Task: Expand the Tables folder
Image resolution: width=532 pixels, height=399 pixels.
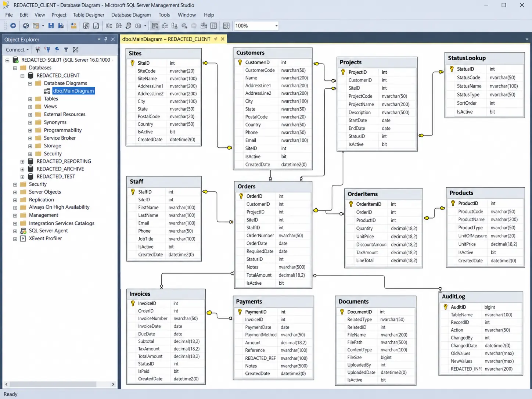Action: [30, 99]
